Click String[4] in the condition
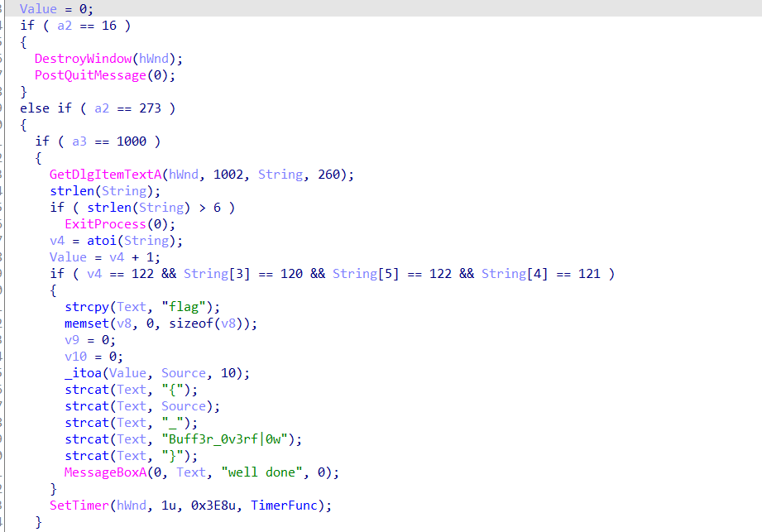Viewport: 762px width, 532px height. 515,274
